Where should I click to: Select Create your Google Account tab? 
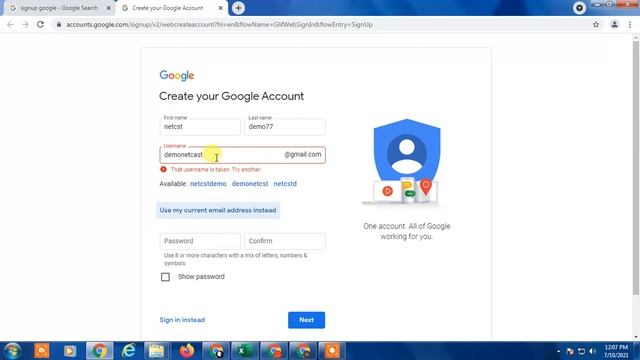pos(167,8)
